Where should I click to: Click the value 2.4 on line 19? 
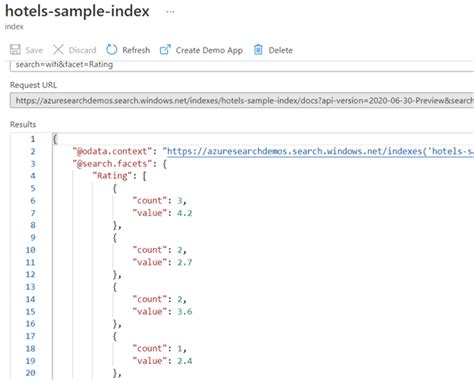[185, 361]
